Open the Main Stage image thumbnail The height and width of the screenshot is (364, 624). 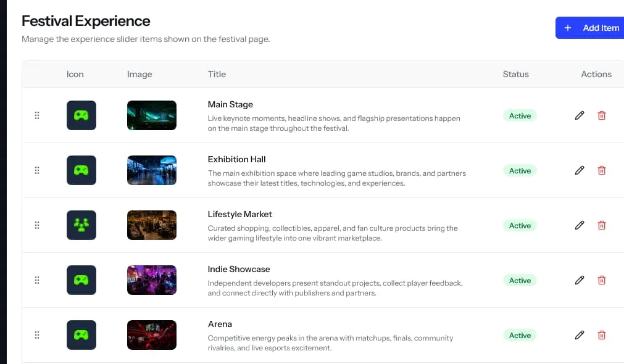152,115
